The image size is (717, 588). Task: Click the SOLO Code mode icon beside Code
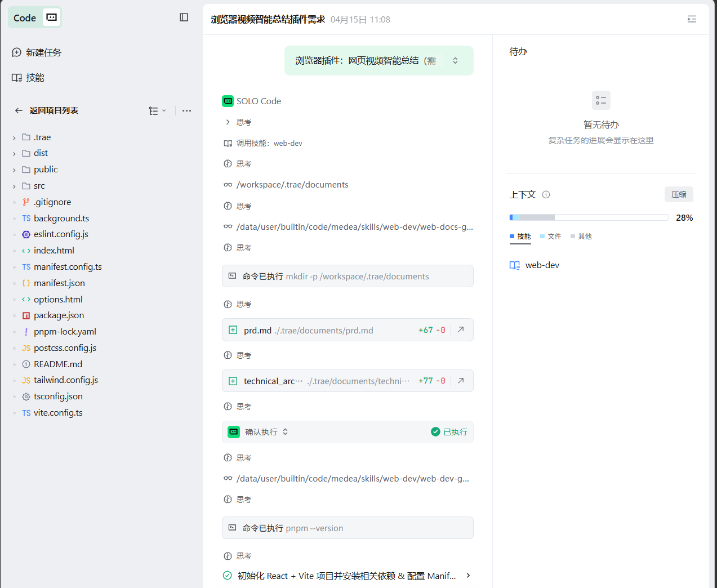pyautogui.click(x=51, y=17)
